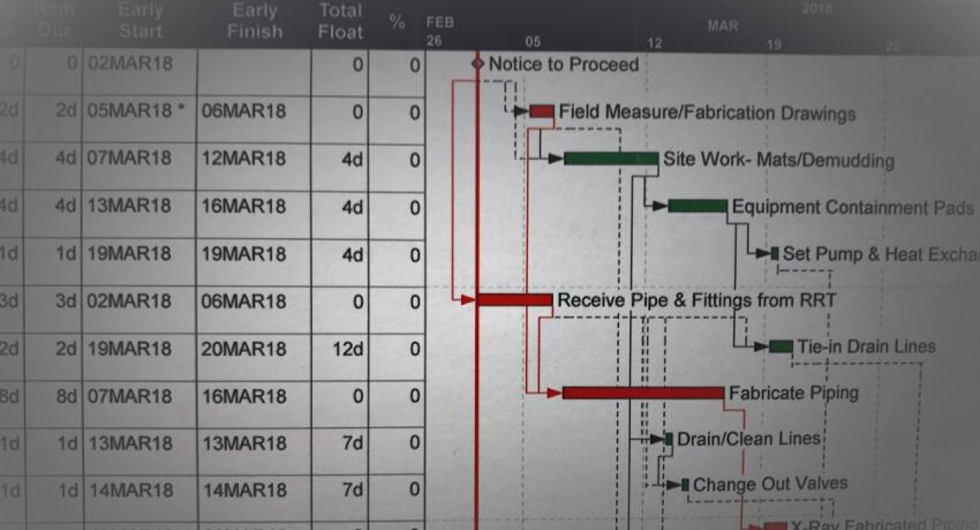Click the '12d' total float cell
Screen dimensions: 980x530
click(347, 349)
